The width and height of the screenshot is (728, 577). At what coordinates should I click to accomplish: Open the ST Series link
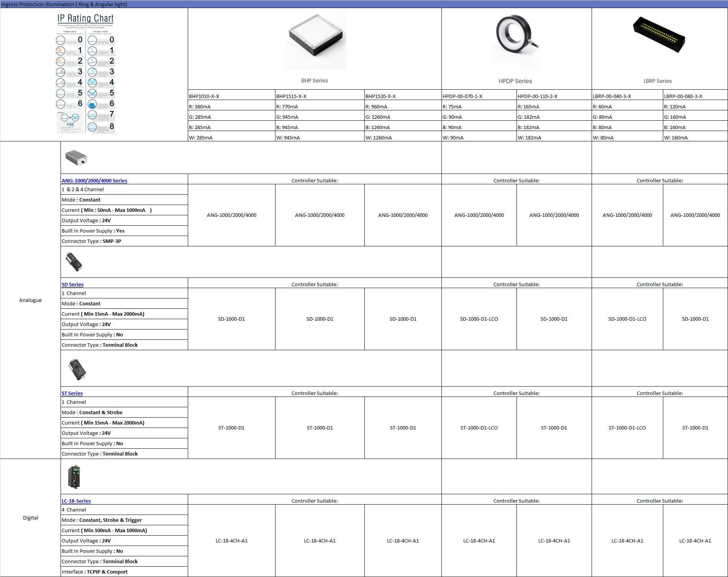click(72, 393)
